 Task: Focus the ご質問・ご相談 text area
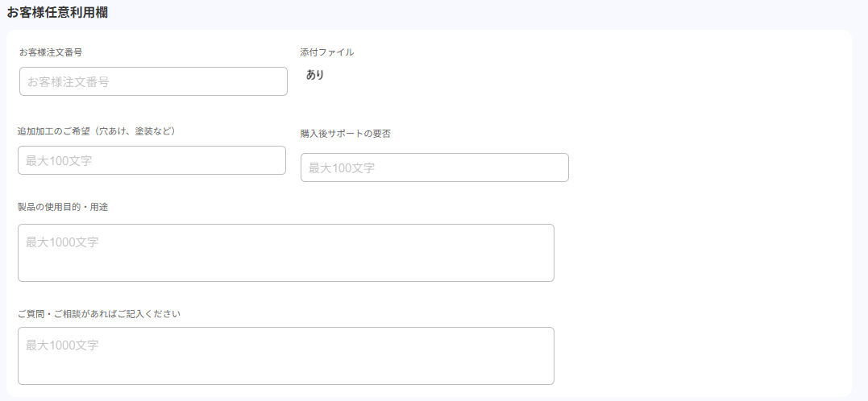285,356
